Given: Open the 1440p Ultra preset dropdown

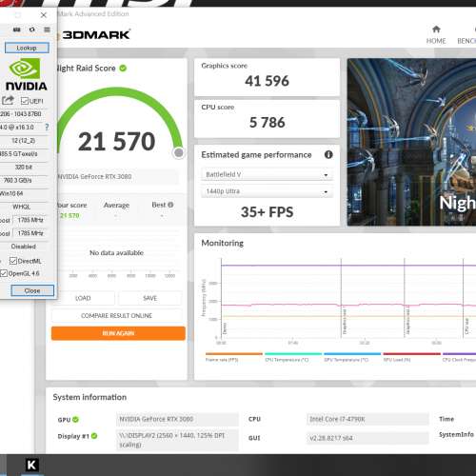Looking at the screenshot, I should [267, 191].
